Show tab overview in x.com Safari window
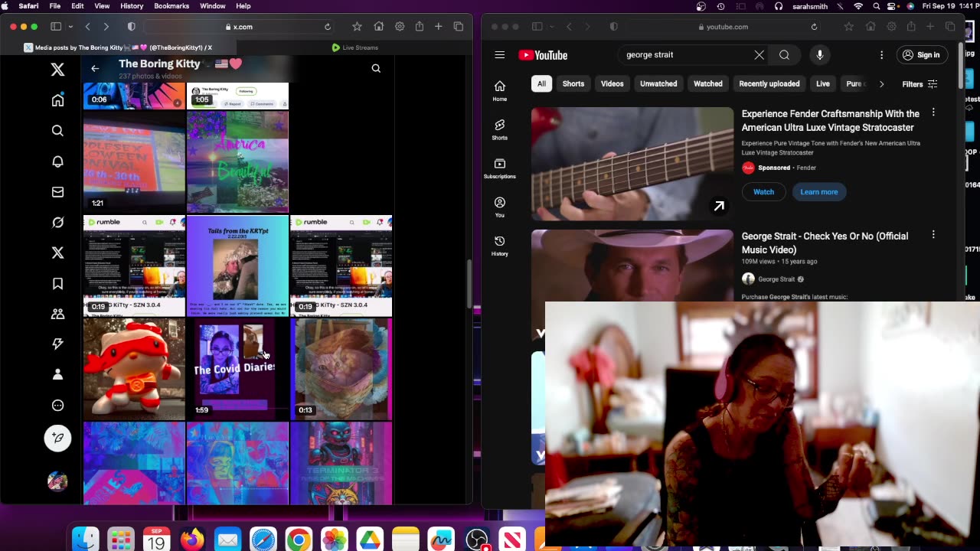 coord(459,27)
